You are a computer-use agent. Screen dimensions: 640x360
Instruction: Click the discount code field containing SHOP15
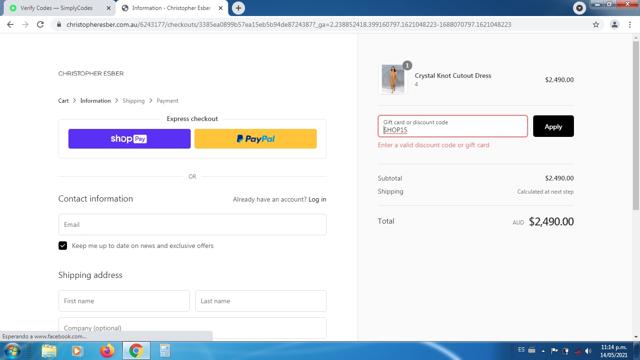453,126
